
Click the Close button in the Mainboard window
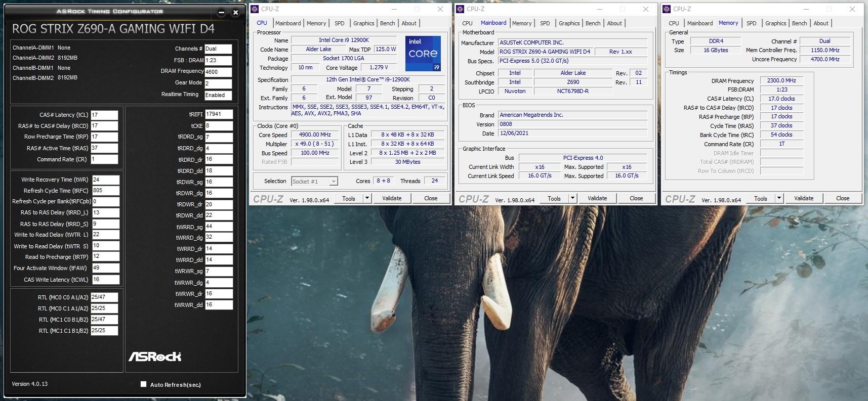tap(636, 198)
